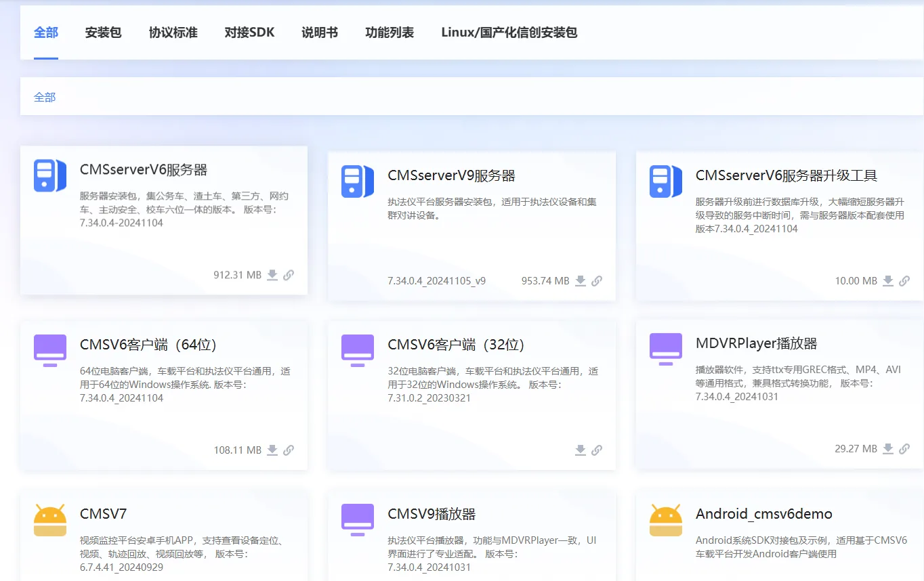Download CMSserverV6服务器升级工具 10.00 MB

tap(888, 281)
